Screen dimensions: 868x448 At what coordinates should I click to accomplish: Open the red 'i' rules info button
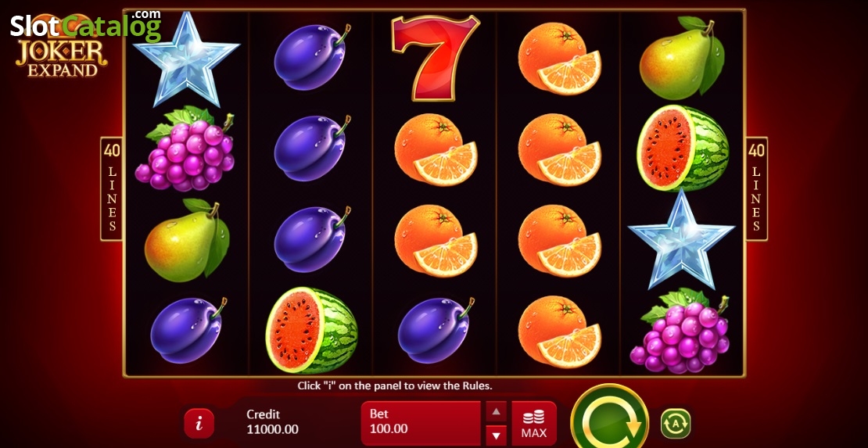click(199, 424)
